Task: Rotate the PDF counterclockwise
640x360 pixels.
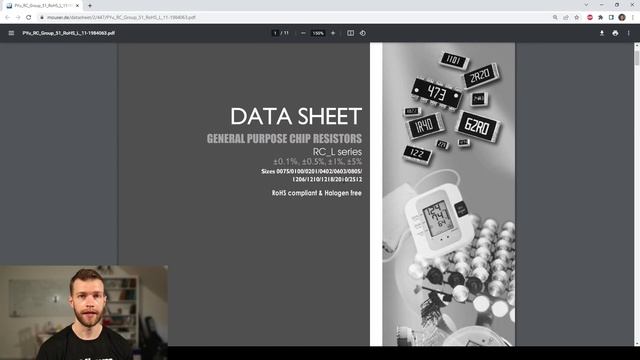Action: click(363, 33)
